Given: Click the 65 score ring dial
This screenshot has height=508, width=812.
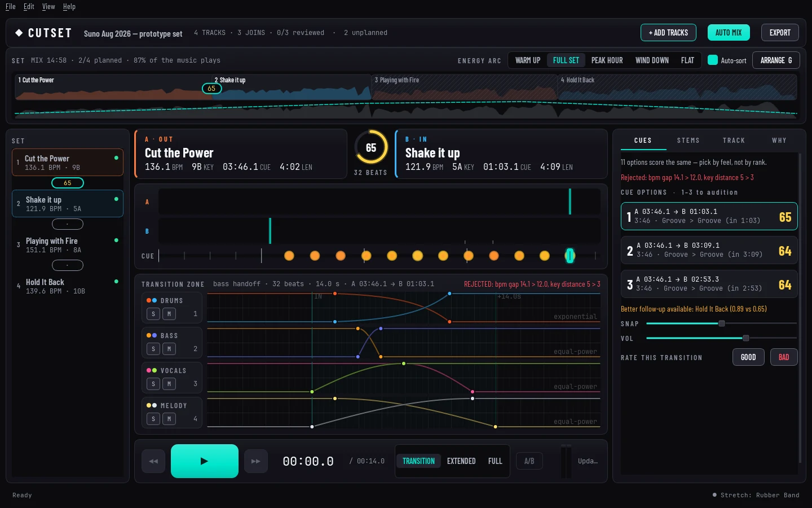Looking at the screenshot, I should [x=371, y=147].
